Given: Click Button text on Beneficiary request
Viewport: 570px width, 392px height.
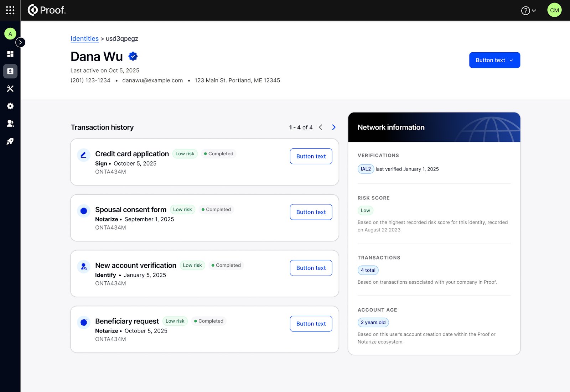Looking at the screenshot, I should point(311,324).
